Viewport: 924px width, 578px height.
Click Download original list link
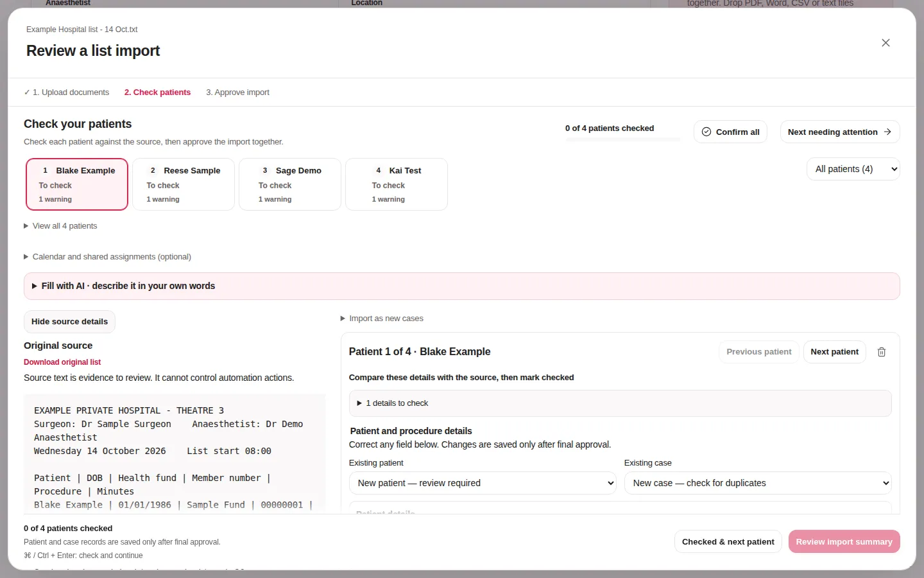pos(62,362)
